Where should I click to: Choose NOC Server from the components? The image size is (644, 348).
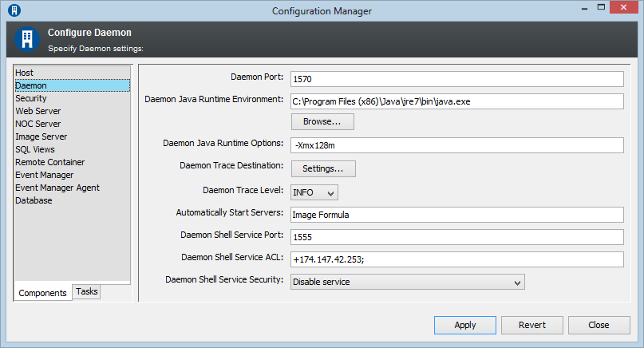click(x=73, y=124)
